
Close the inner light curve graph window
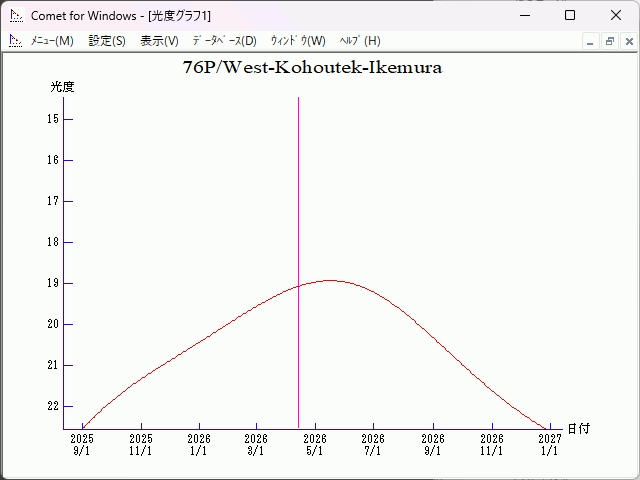coord(628,41)
